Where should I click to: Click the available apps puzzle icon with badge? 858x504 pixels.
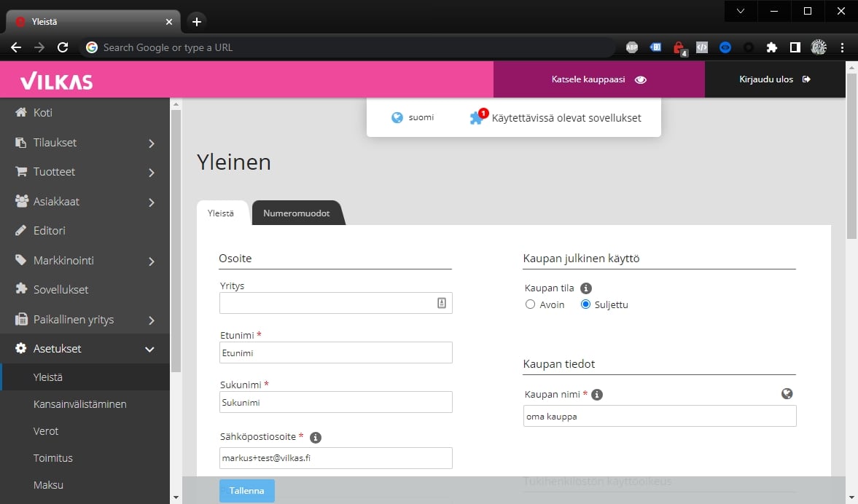477,117
